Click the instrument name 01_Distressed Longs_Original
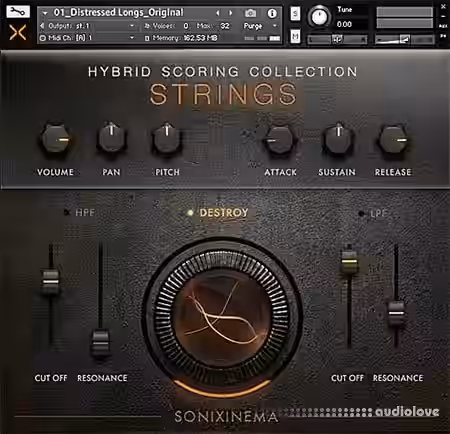The width and height of the screenshot is (450, 434). 118,13
